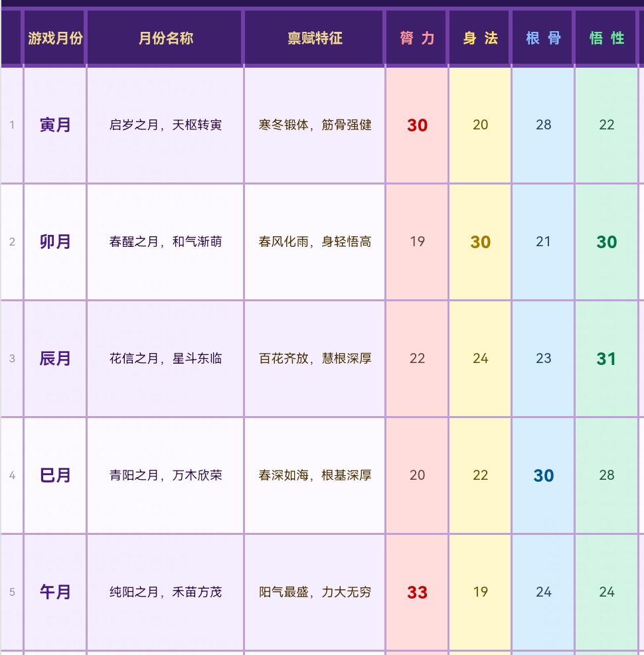Select row number 5
644x655 pixels.
tap(12, 592)
